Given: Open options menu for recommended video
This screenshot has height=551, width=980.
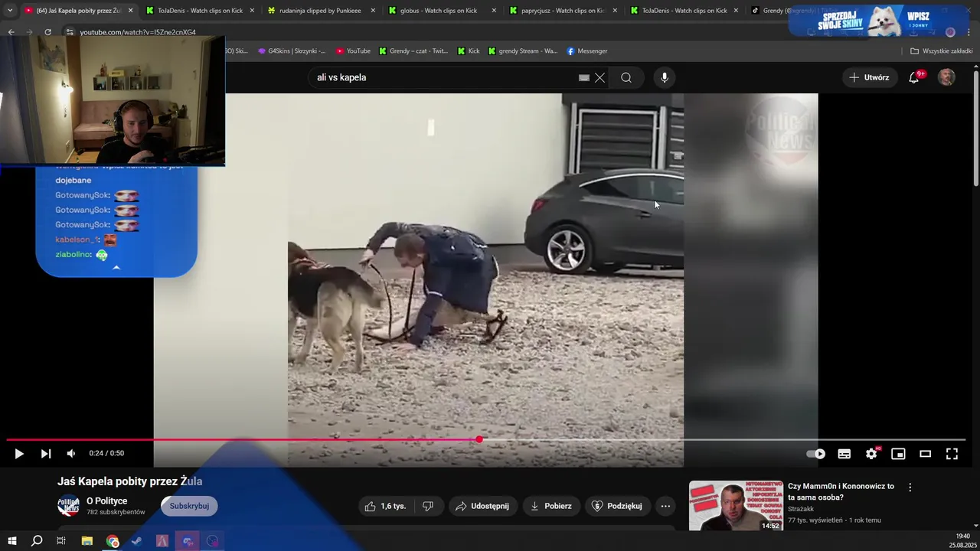Looking at the screenshot, I should [x=910, y=487].
